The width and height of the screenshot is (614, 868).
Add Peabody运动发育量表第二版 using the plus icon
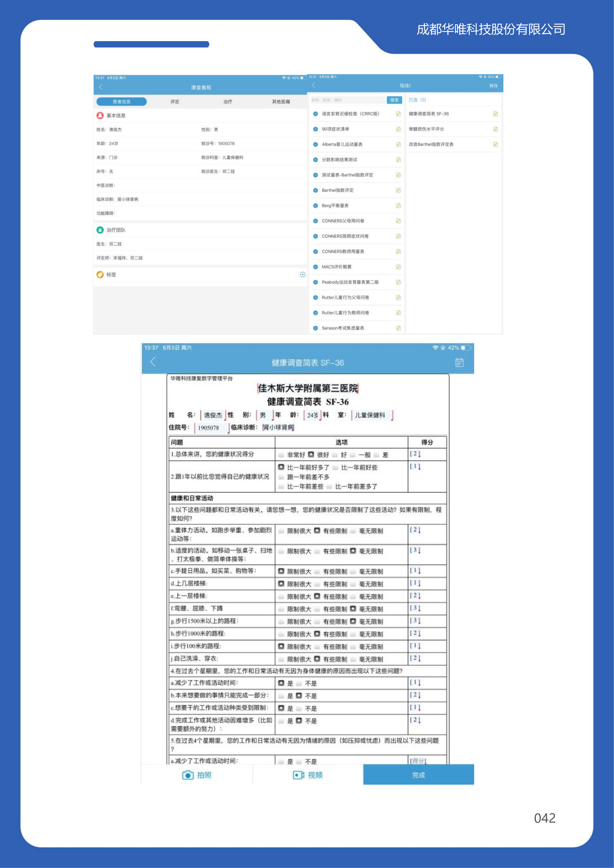[x=315, y=282]
